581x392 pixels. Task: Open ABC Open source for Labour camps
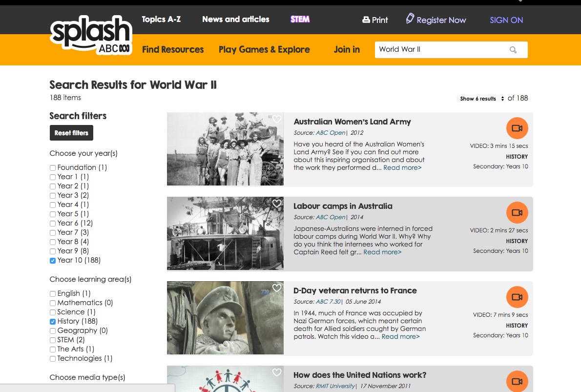(331, 217)
